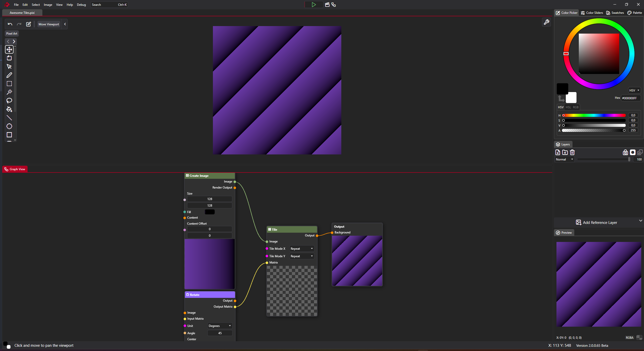The width and height of the screenshot is (644, 351).
Task: Switch to the Swatches tab
Action: point(615,13)
